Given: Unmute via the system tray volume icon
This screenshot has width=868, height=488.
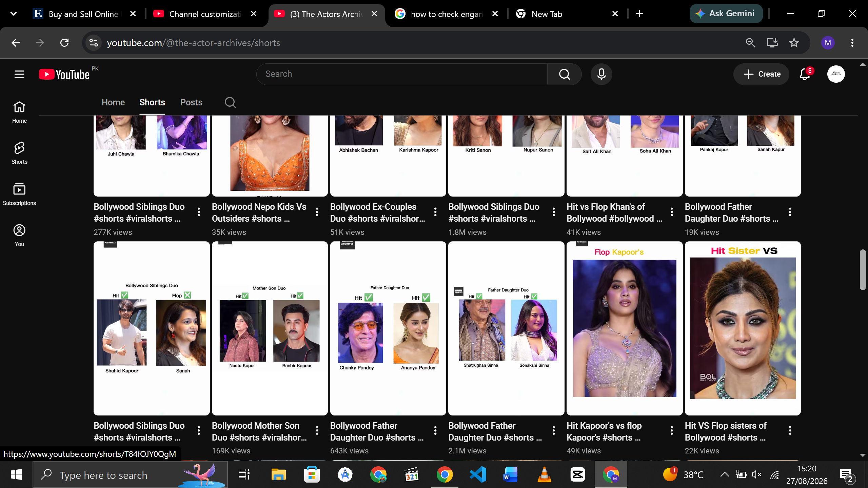Looking at the screenshot, I should pos(756,474).
